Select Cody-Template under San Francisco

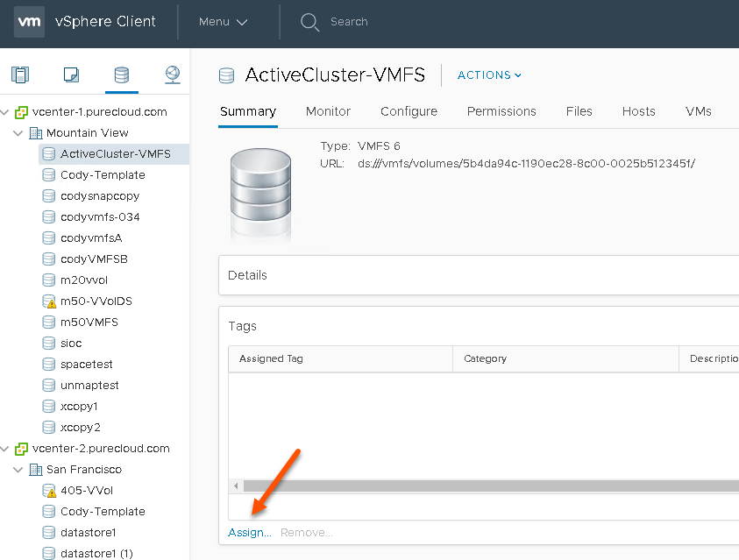[x=103, y=512]
